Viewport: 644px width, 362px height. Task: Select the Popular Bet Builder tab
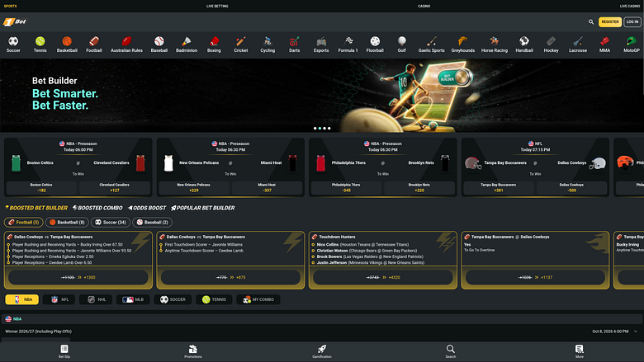pyautogui.click(x=203, y=208)
